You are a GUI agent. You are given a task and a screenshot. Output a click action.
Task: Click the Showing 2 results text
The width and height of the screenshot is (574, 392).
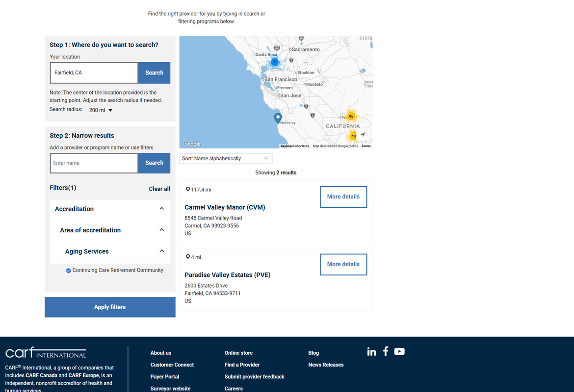coord(276,172)
